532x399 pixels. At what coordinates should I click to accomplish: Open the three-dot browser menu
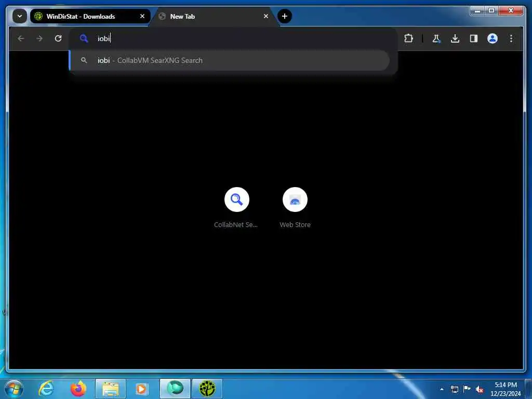coord(511,38)
